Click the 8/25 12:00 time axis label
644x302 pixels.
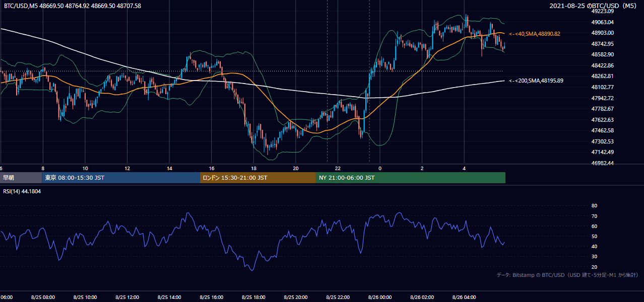tap(127, 297)
